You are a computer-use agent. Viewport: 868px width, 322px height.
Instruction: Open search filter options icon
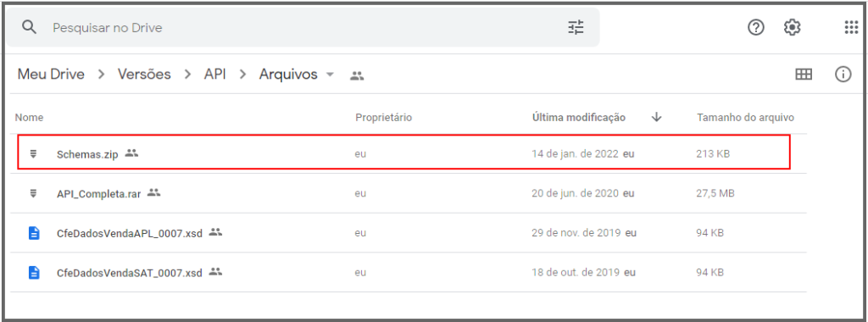(576, 27)
